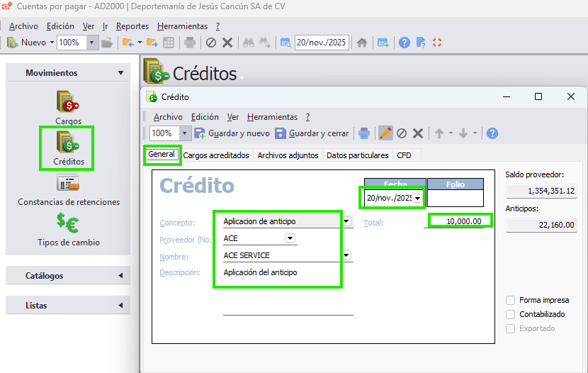Viewport: 588px width, 373px height.
Task: Click the print icon in Crédito toolbar
Action: click(x=363, y=133)
